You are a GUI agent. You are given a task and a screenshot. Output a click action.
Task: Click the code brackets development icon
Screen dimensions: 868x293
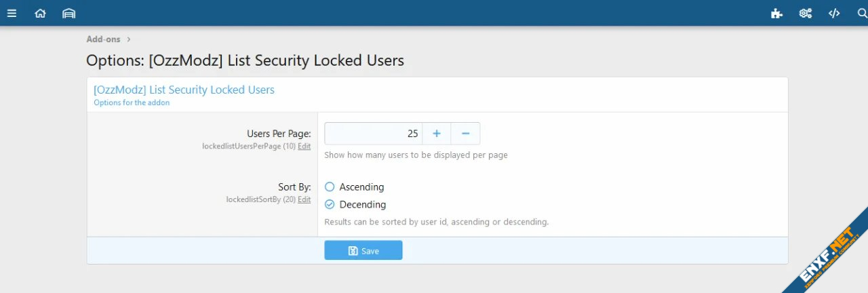click(x=834, y=13)
